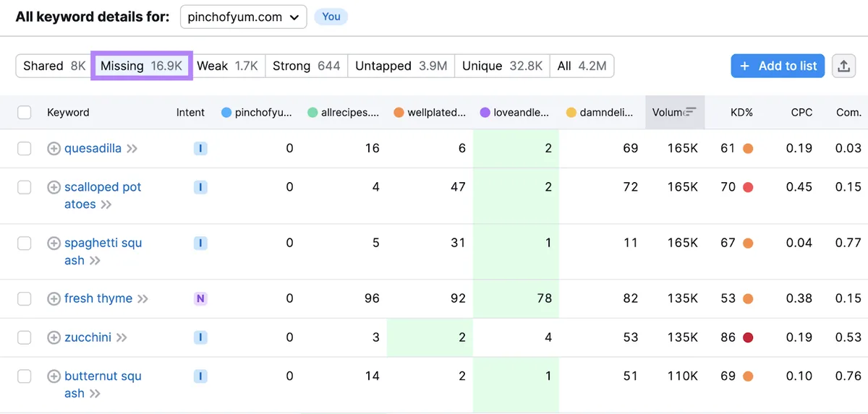Open the pinchofyum.com domain dropdown
Screen dimensions: 868x414
point(243,17)
